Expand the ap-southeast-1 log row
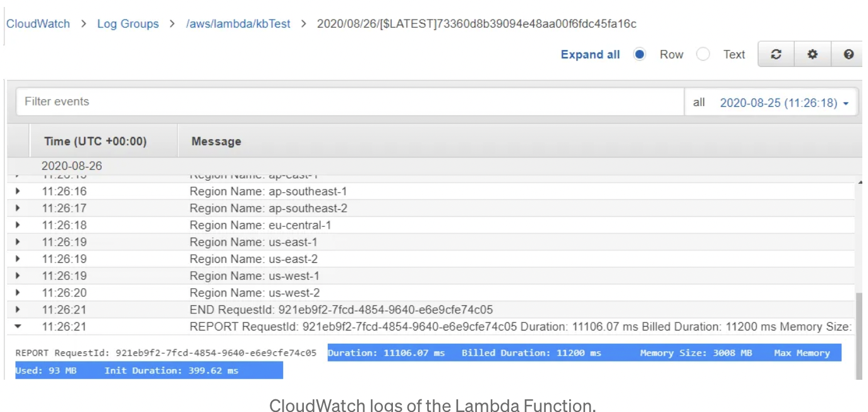This screenshot has width=868, height=412. (x=18, y=191)
